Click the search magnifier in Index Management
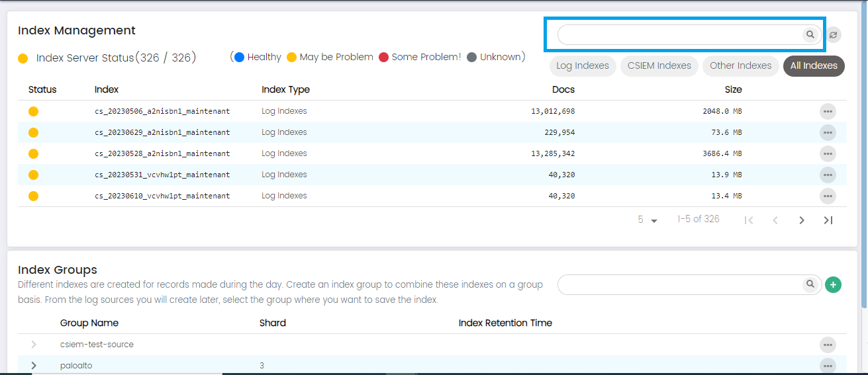 810,34
